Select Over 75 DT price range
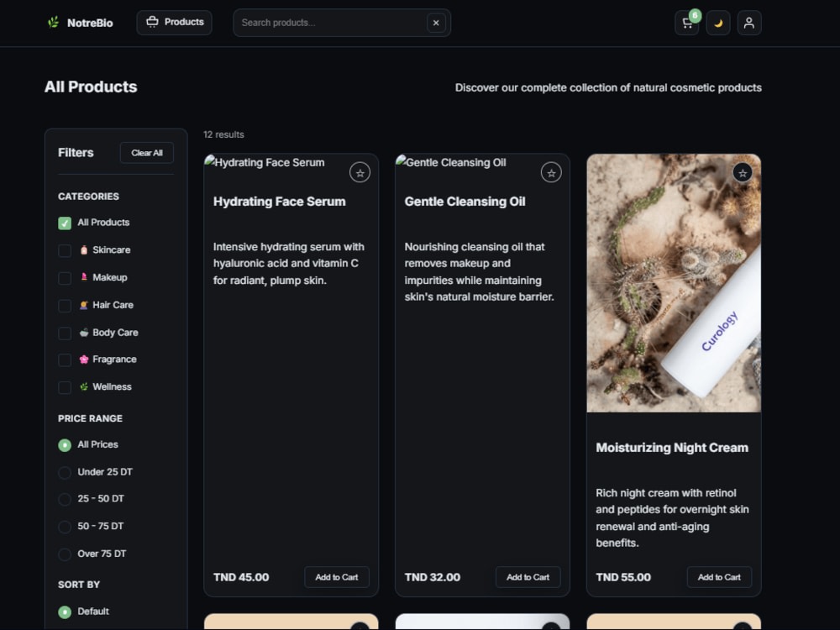Image resolution: width=840 pixels, height=630 pixels. (65, 554)
